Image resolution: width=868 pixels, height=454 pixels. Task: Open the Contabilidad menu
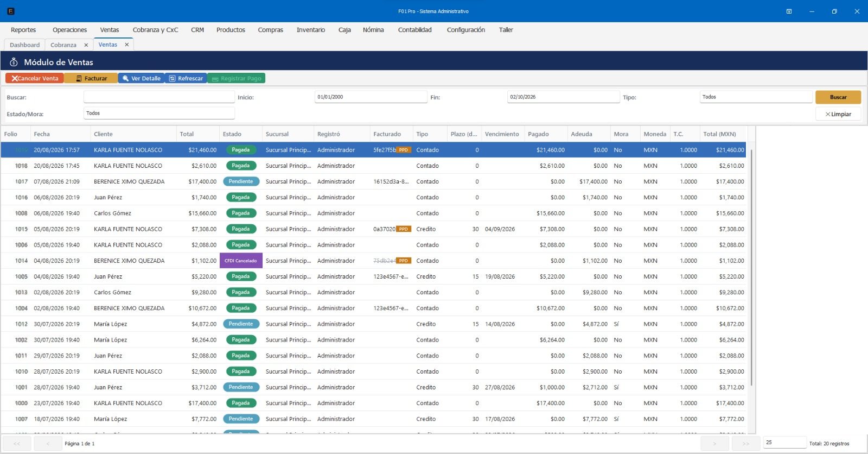pyautogui.click(x=415, y=30)
